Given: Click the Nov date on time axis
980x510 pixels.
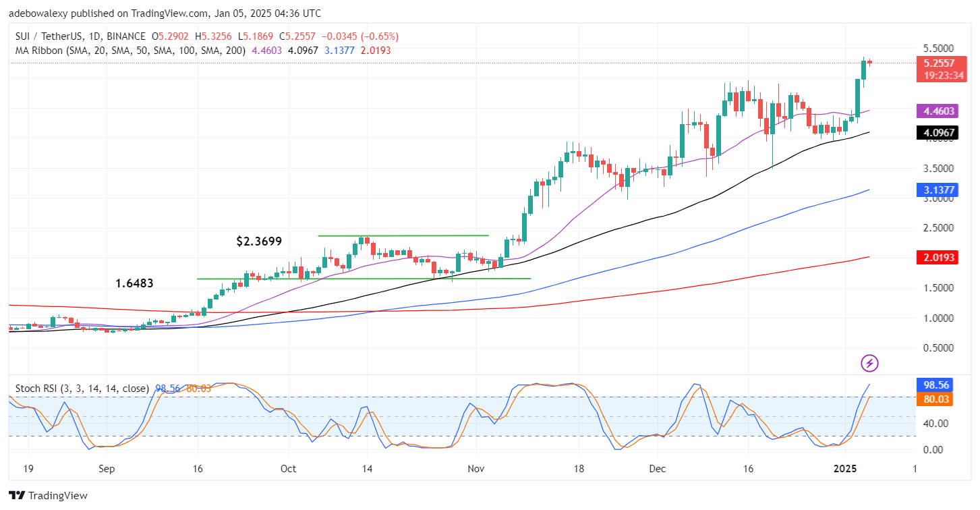Looking at the screenshot, I should click(476, 468).
